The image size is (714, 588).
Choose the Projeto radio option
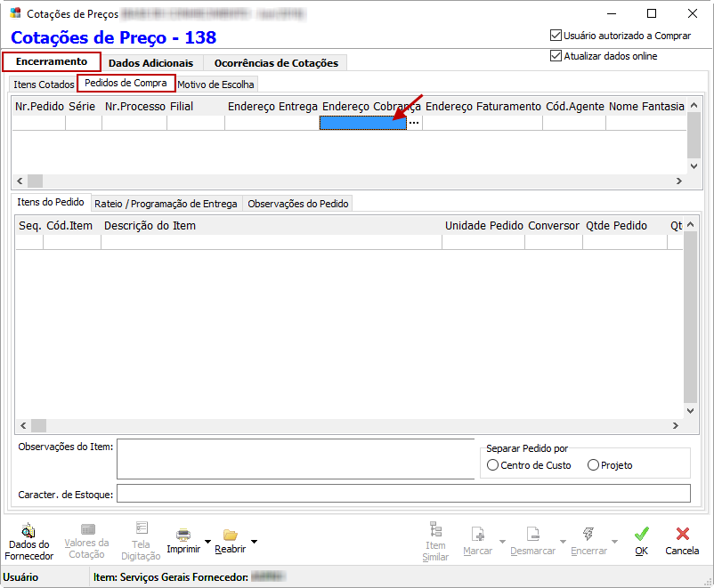593,465
